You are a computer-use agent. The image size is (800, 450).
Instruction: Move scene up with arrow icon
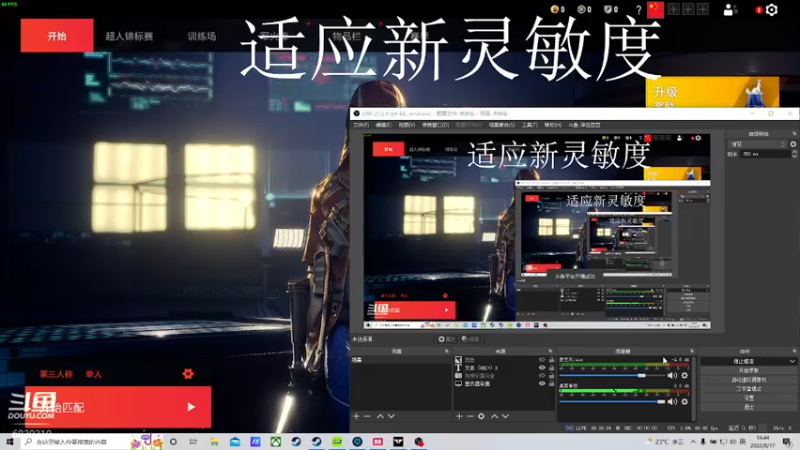pyautogui.click(x=380, y=416)
